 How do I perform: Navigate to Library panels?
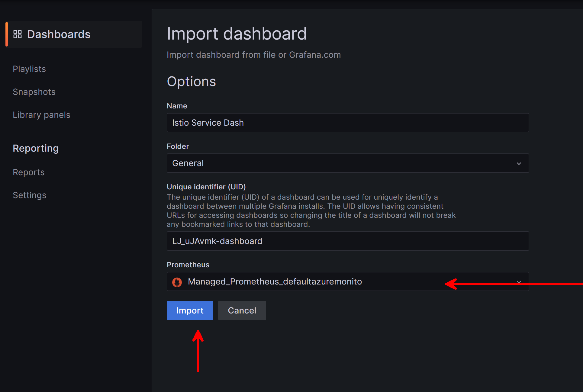pyautogui.click(x=41, y=115)
